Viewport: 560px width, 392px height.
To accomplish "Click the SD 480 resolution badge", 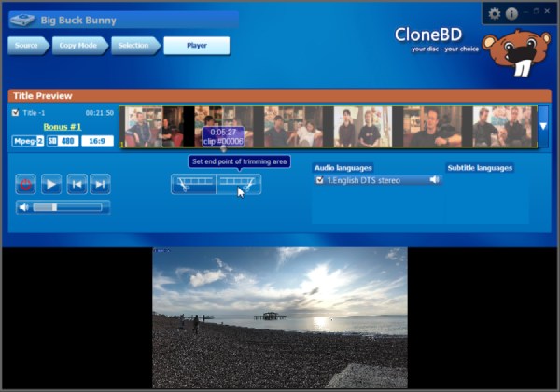I will [63, 141].
